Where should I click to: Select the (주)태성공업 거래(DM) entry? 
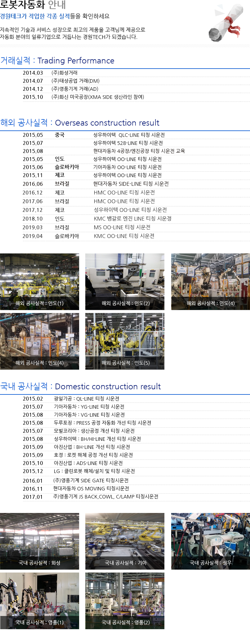click(x=76, y=81)
